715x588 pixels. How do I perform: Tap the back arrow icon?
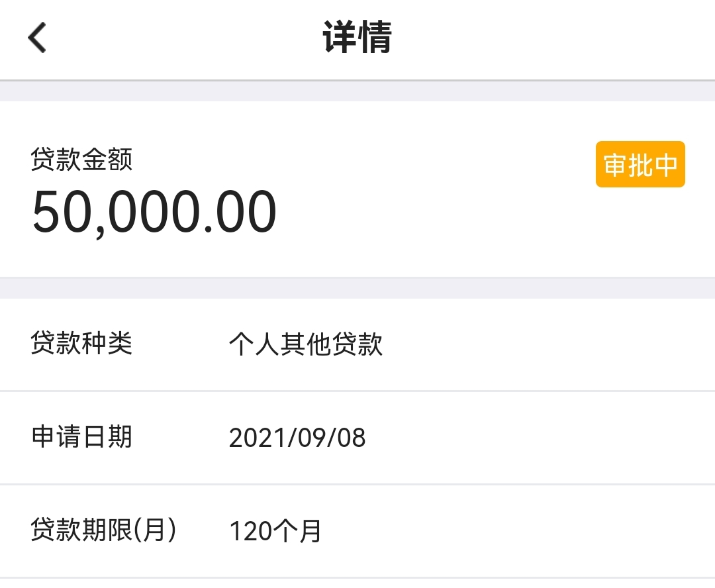click(37, 37)
